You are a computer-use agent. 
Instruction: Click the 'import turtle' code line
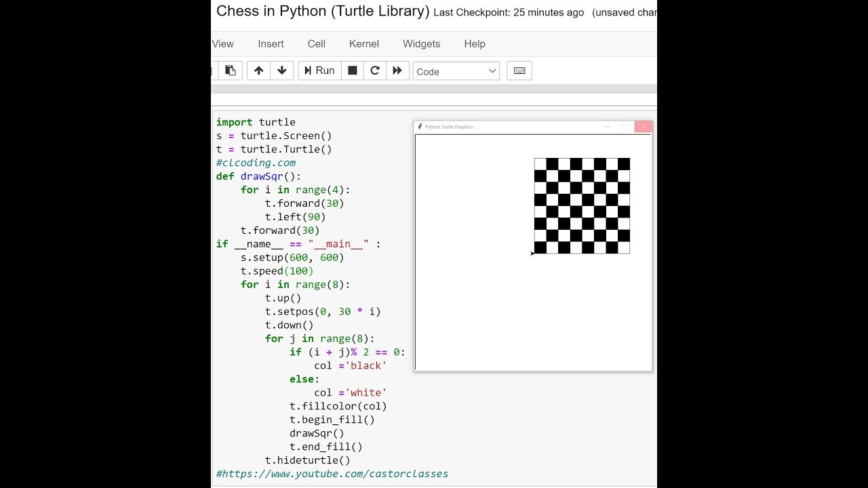256,122
